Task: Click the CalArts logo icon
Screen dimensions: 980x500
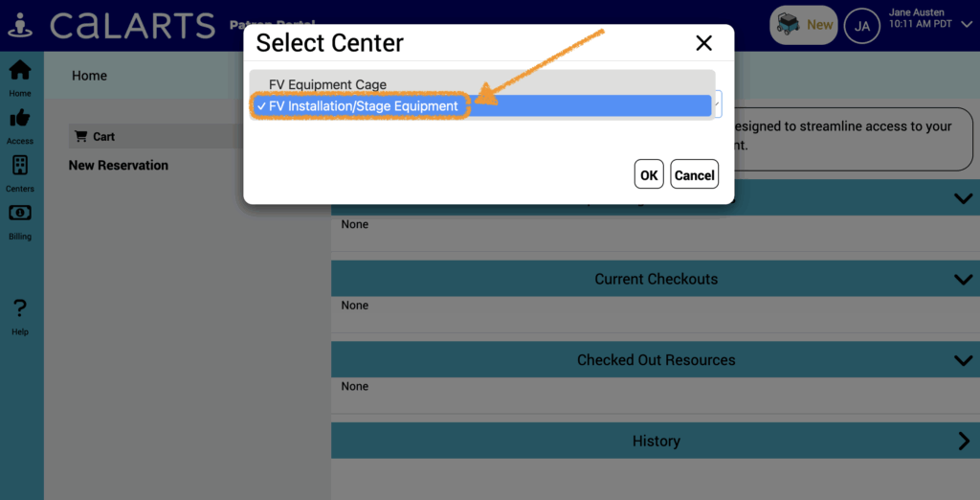Action: pyautogui.click(x=20, y=25)
